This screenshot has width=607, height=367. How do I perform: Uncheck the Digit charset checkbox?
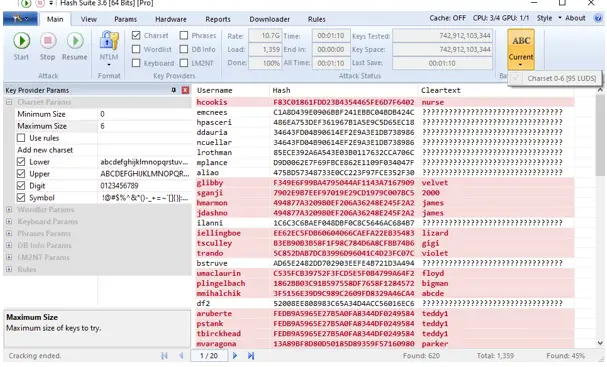coord(21,186)
